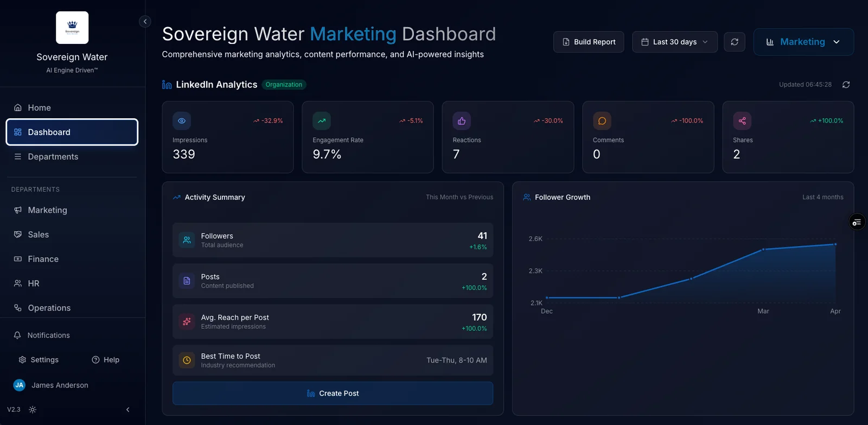Open Help from the question mark icon
868x425 pixels.
tap(95, 360)
